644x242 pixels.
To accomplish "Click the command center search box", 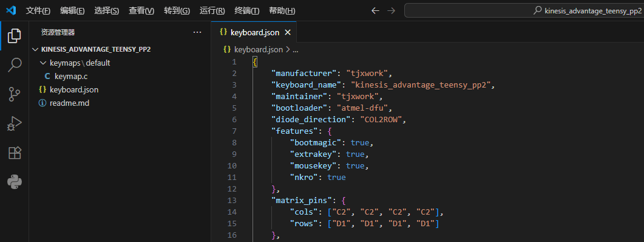I will 524,11.
